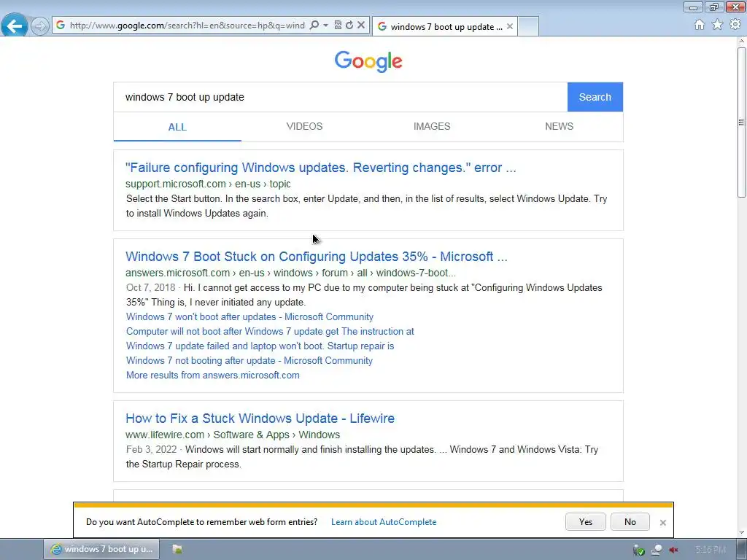Open Favorites with the star icon
Screen dimensions: 747x560
(717, 25)
